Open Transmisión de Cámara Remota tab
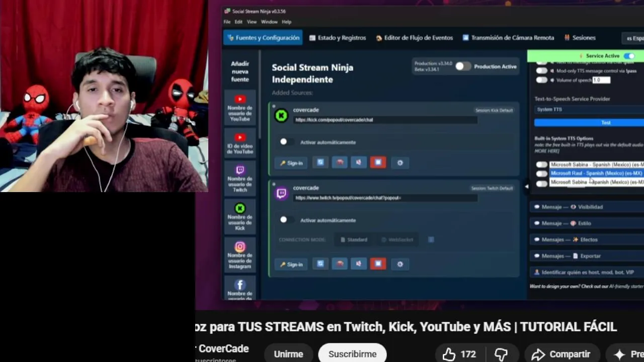644x362 pixels. coord(508,38)
